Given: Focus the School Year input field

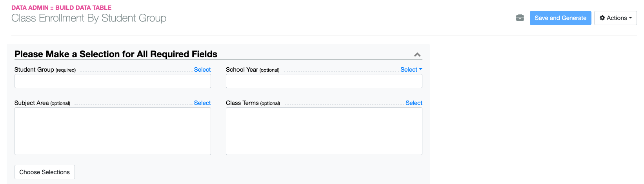Looking at the screenshot, I should coord(324,81).
